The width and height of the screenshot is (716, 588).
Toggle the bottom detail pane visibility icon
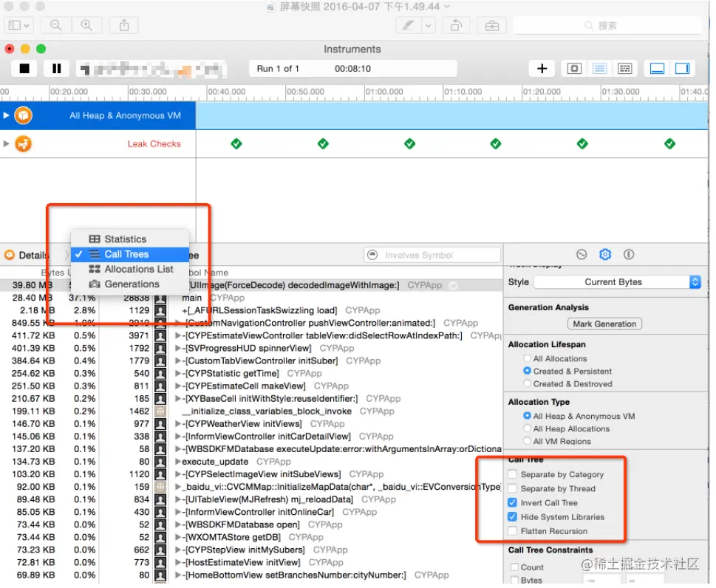(x=657, y=69)
